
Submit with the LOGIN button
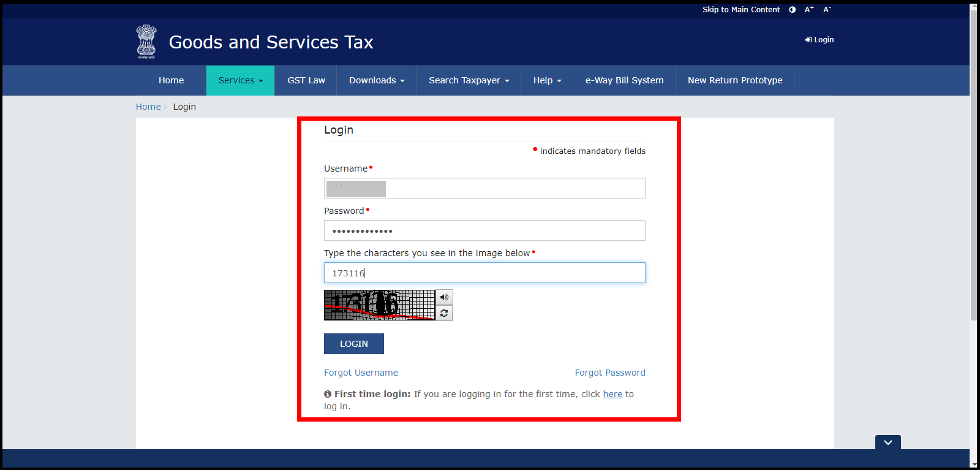coord(354,344)
